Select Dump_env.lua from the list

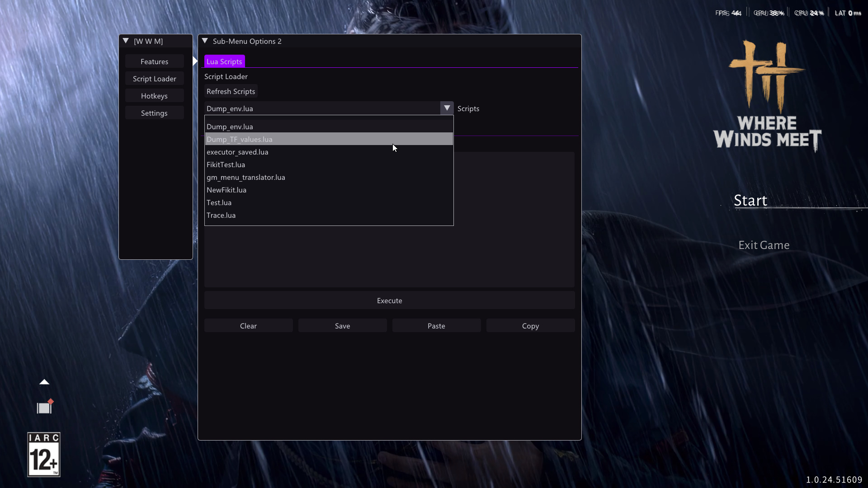329,127
